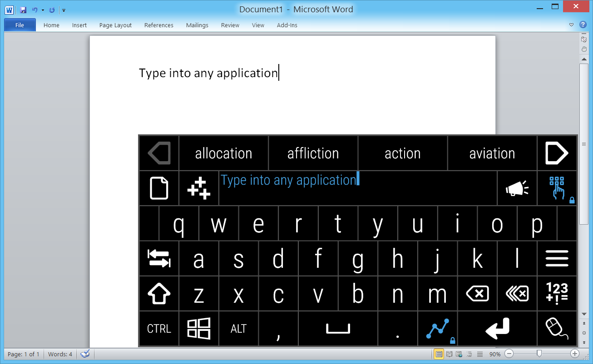Click the 'g' key
The height and width of the screenshot is (364, 593).
coord(358,258)
